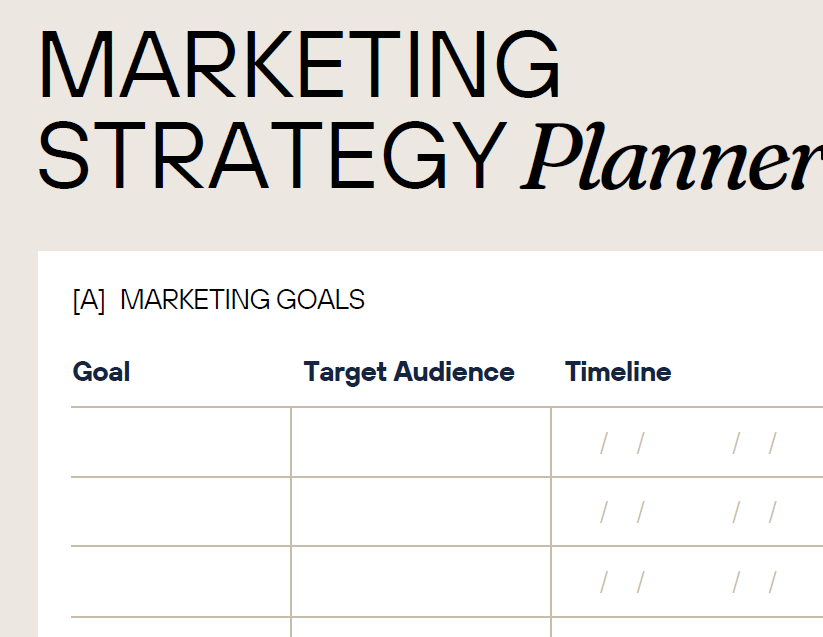The image size is (823, 637).
Task: Click the first row Goal cell
Action: pos(181,442)
